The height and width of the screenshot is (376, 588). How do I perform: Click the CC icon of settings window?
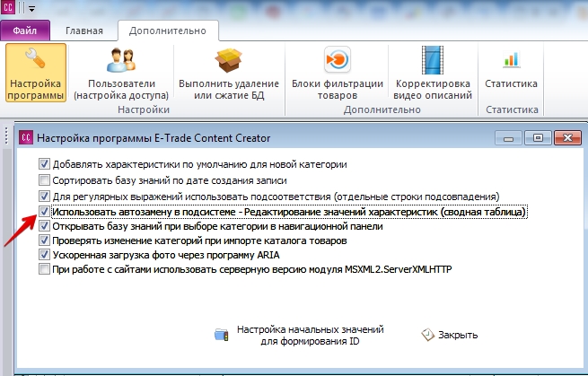tap(26, 137)
